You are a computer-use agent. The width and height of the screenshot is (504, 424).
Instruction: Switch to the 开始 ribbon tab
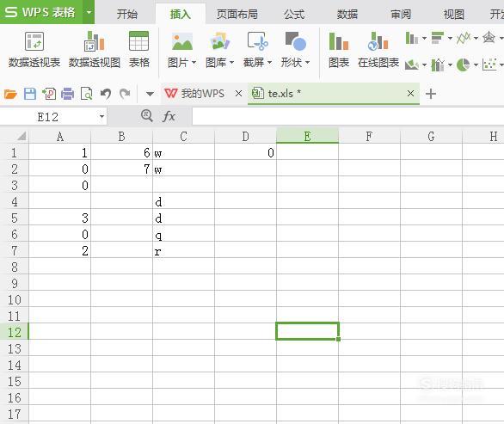click(x=127, y=14)
